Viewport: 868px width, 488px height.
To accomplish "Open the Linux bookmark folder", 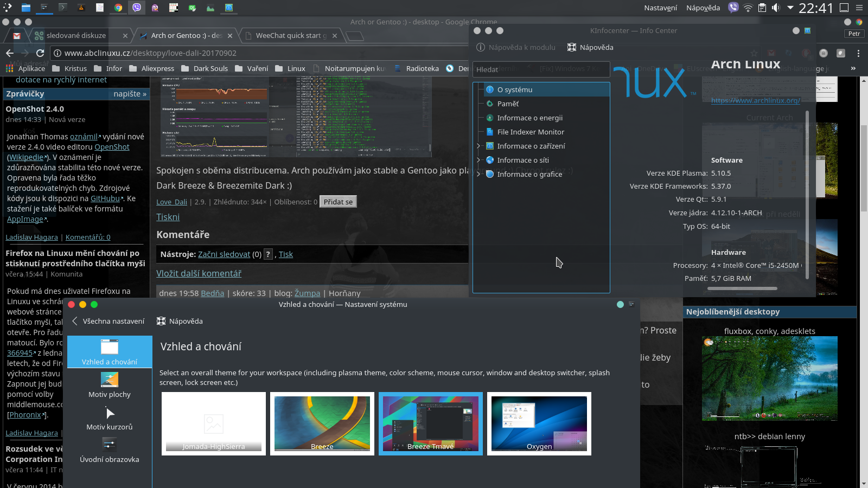I will pyautogui.click(x=290, y=68).
